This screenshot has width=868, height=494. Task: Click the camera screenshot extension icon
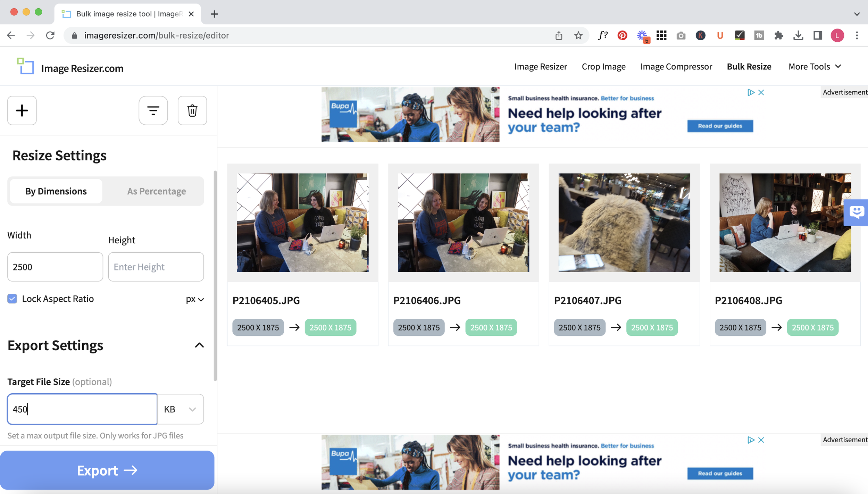tap(681, 35)
